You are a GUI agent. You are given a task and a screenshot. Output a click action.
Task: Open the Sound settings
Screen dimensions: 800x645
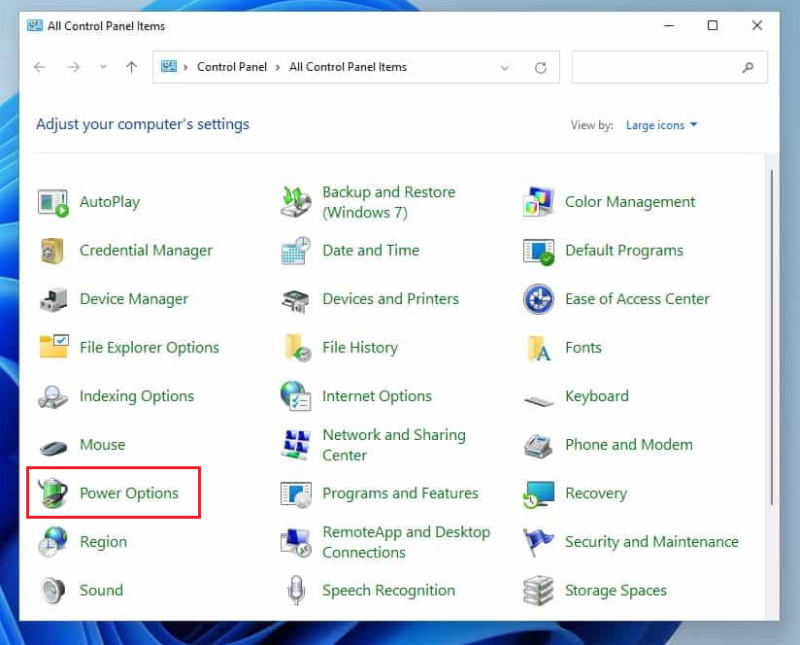point(101,590)
